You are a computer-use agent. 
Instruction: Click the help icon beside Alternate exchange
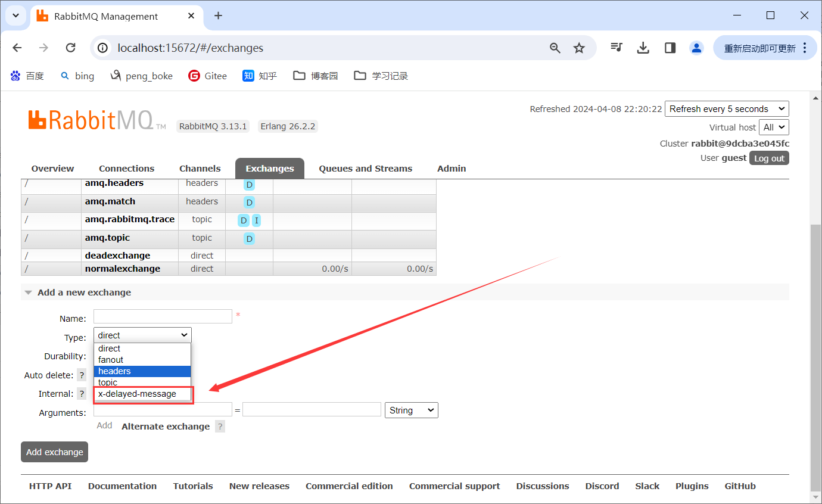(220, 427)
